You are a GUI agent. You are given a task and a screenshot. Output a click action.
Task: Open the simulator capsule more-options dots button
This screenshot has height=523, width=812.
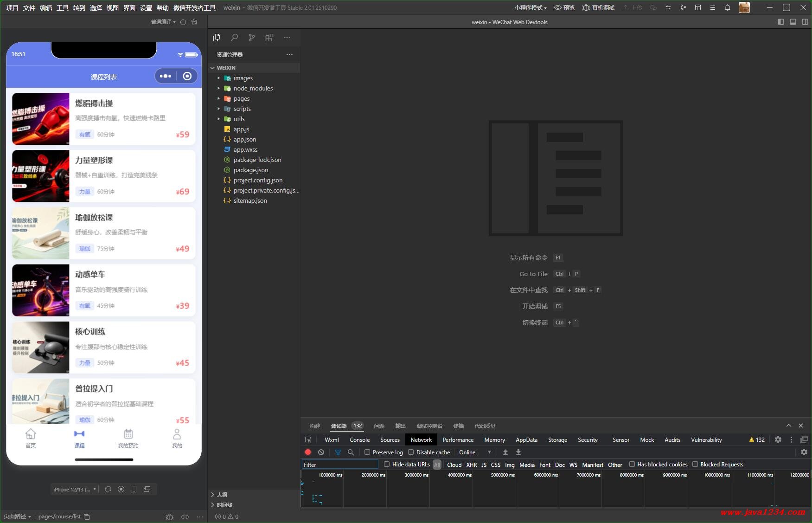click(166, 76)
